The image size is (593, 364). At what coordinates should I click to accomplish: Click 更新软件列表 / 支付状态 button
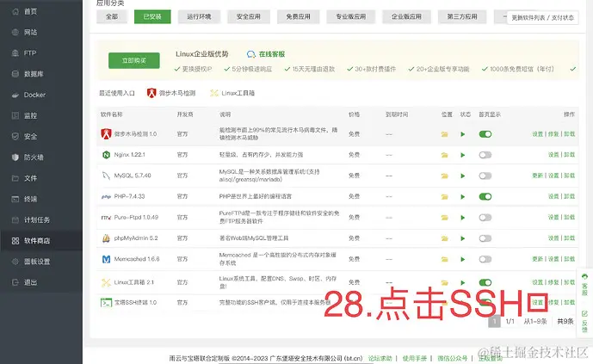[542, 18]
